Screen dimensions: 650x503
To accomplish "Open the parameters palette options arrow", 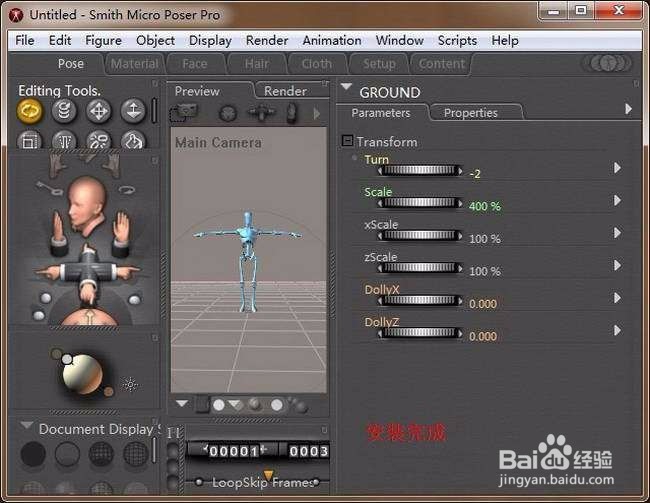I will click(628, 109).
